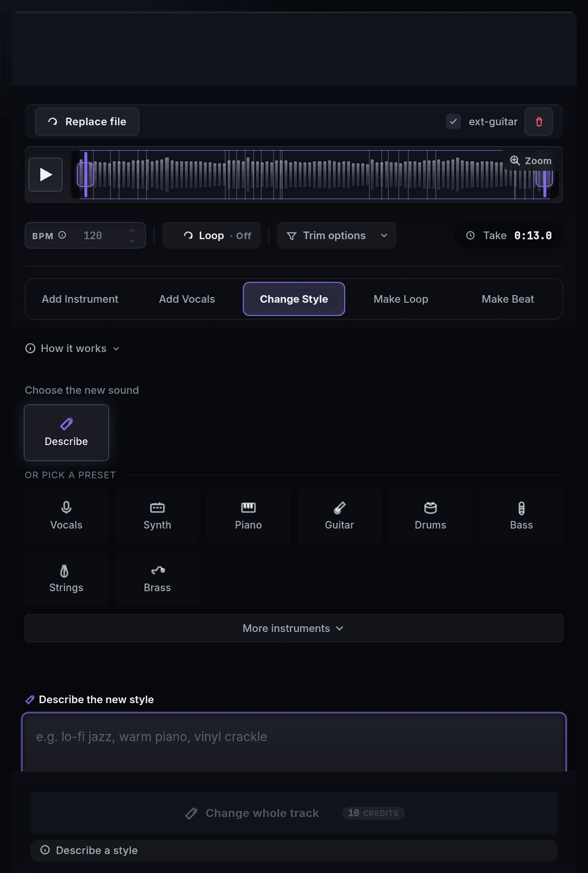This screenshot has height=873, width=588.
Task: Click the Trim options chevron arrow
Action: [x=384, y=235]
